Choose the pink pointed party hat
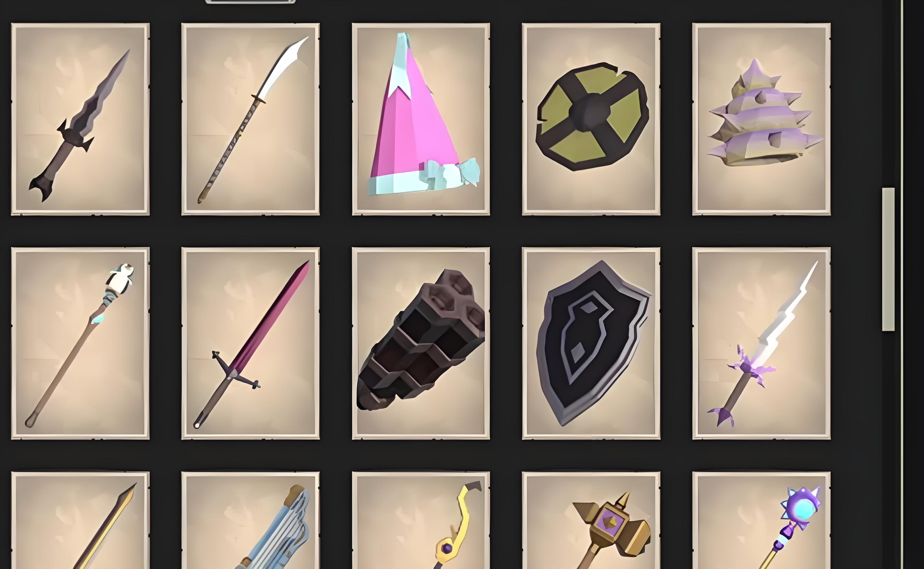Screen dimensions: 924x569 pos(421,119)
